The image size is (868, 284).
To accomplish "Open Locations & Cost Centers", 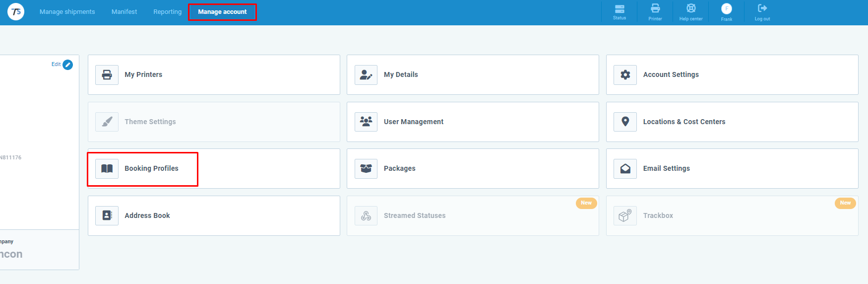I will pyautogui.click(x=732, y=122).
